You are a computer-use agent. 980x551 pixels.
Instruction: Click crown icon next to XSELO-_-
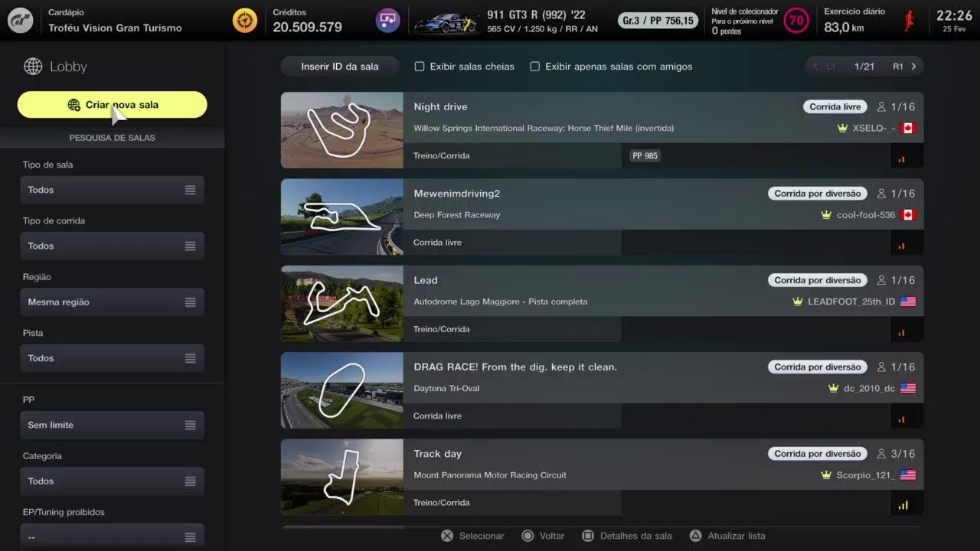[x=843, y=129]
